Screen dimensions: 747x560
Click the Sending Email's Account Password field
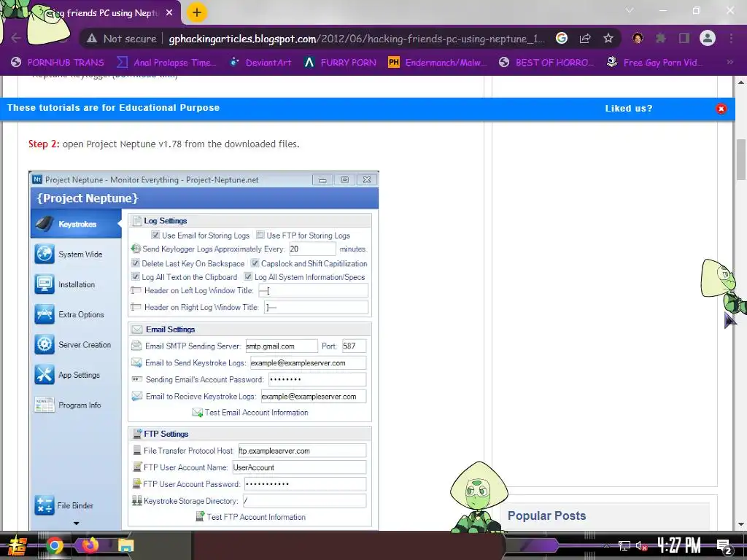(x=317, y=379)
